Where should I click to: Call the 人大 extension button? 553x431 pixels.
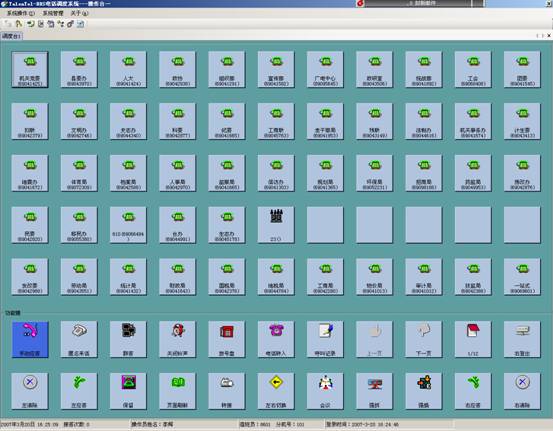(x=128, y=69)
